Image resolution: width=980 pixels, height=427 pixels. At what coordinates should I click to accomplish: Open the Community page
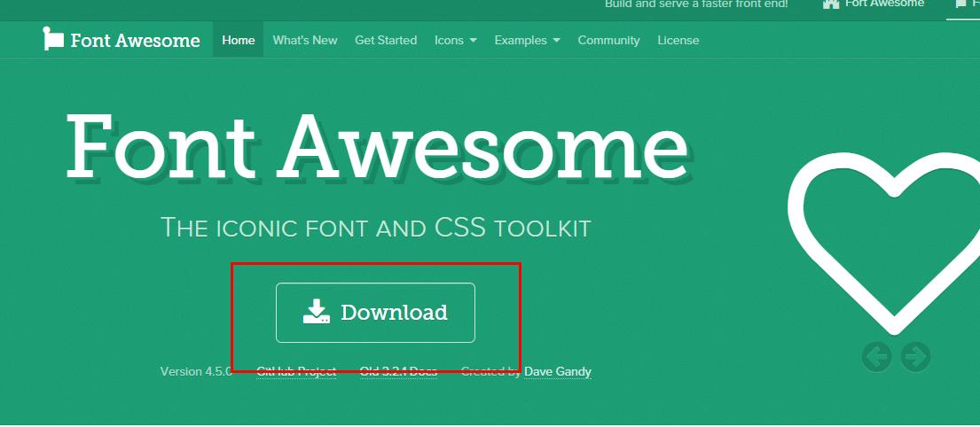click(608, 41)
